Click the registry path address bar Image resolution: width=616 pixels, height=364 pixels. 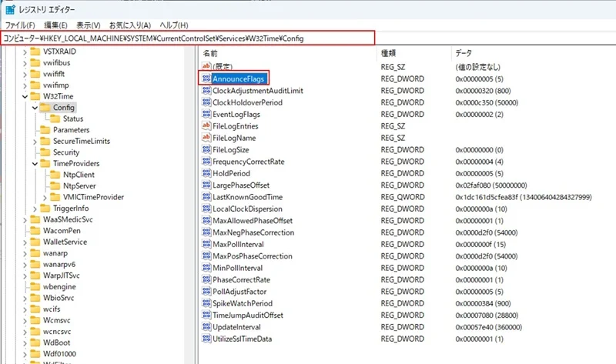coord(188,38)
